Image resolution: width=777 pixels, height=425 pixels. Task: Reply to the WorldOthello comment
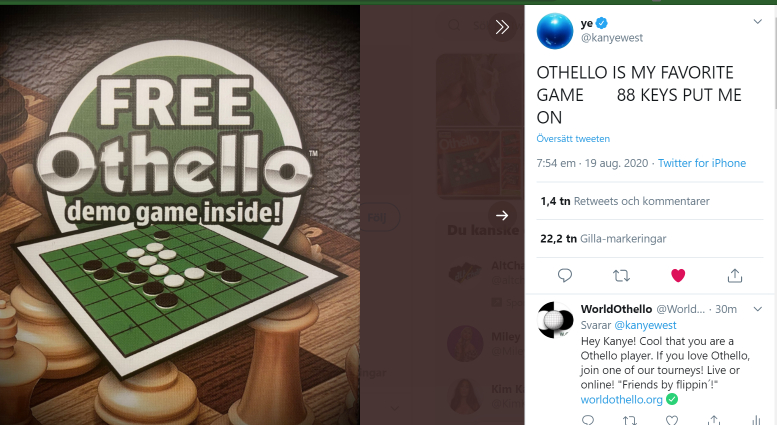[588, 420]
